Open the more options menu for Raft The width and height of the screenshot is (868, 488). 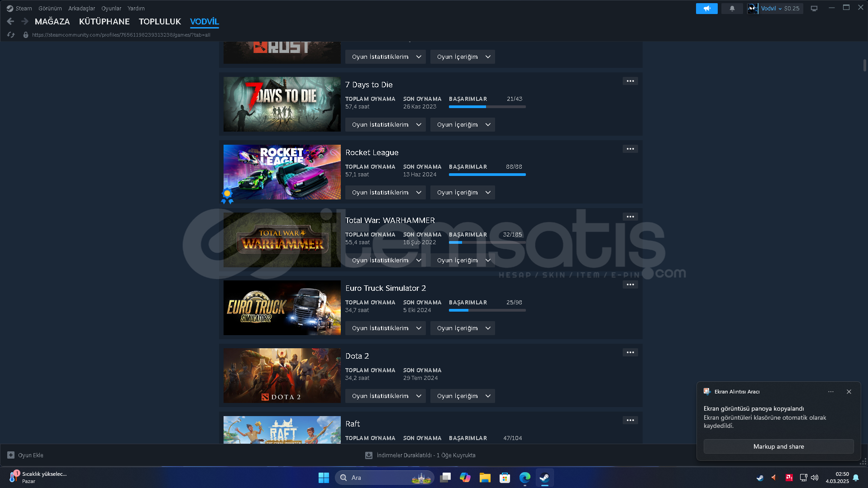[630, 420]
